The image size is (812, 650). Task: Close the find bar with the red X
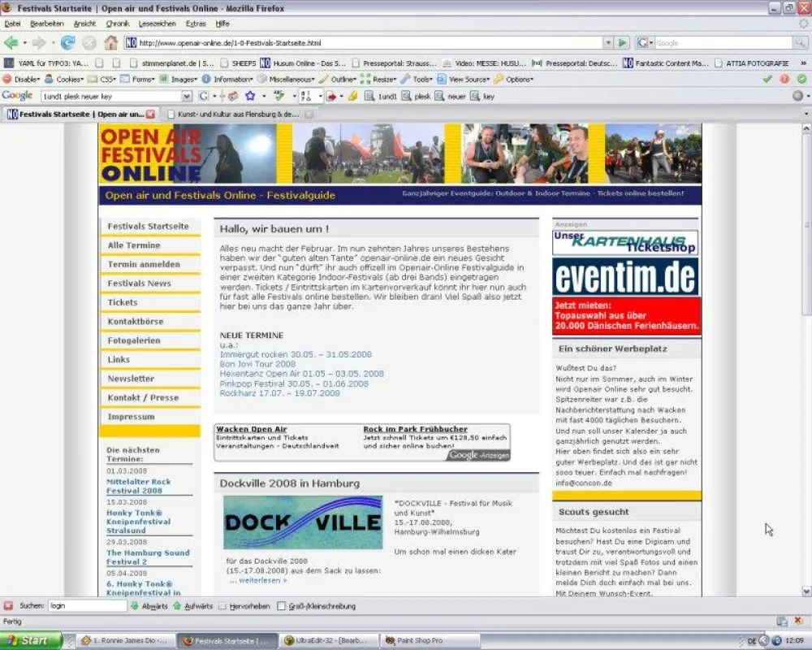pos(8,605)
